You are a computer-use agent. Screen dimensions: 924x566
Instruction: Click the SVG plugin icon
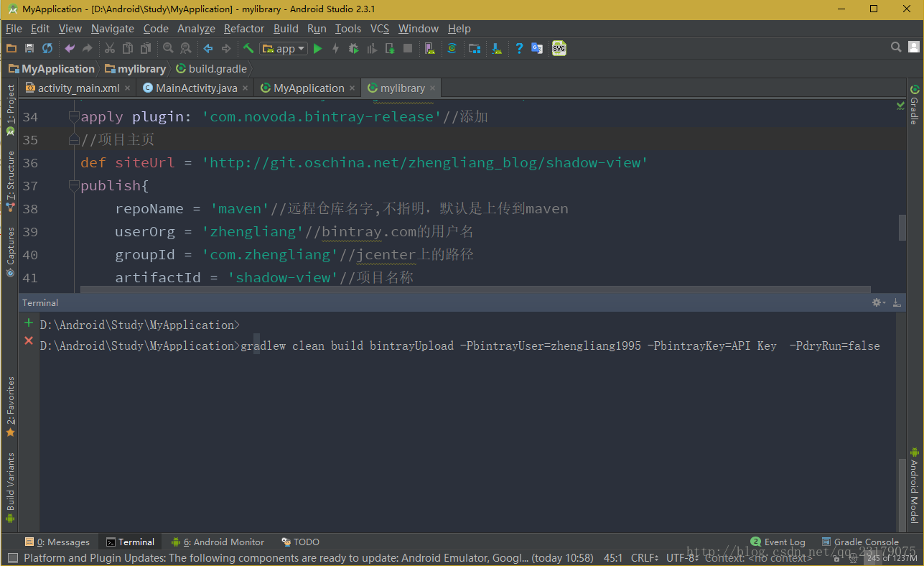[559, 48]
